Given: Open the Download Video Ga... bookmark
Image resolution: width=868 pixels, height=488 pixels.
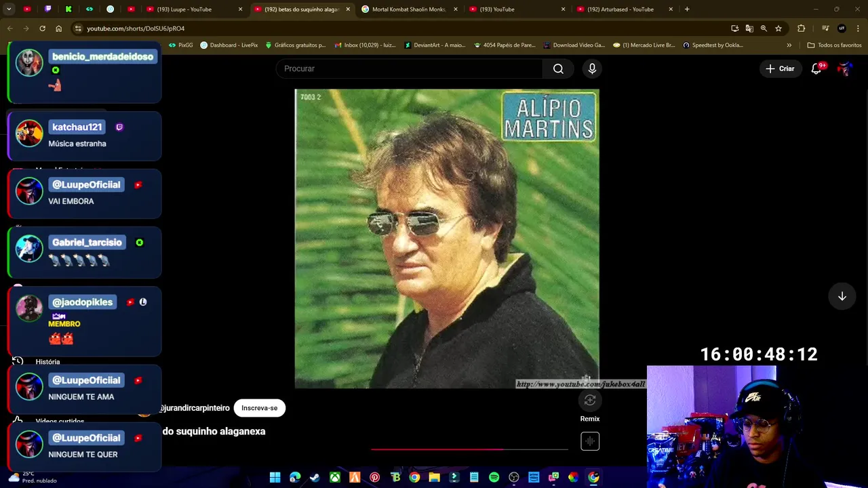Looking at the screenshot, I should coord(574,45).
